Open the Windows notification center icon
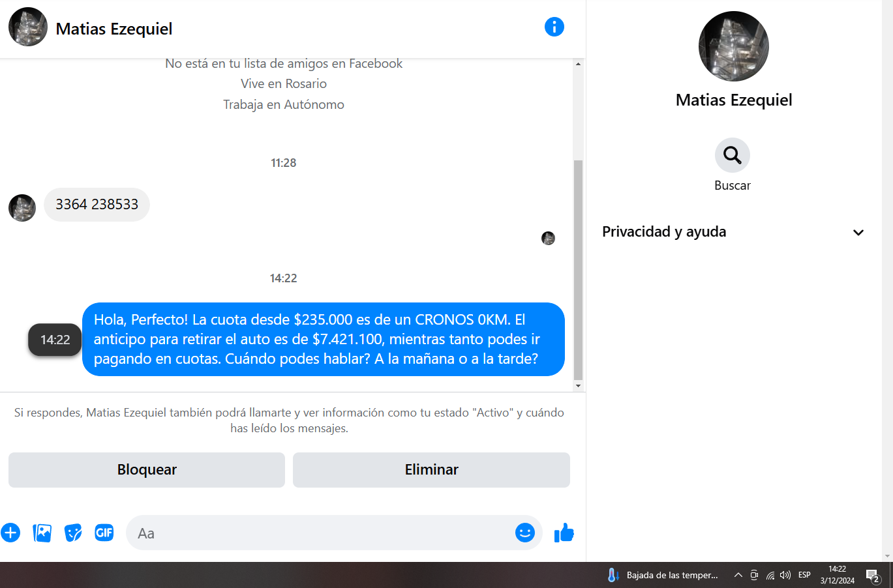 [x=873, y=575]
